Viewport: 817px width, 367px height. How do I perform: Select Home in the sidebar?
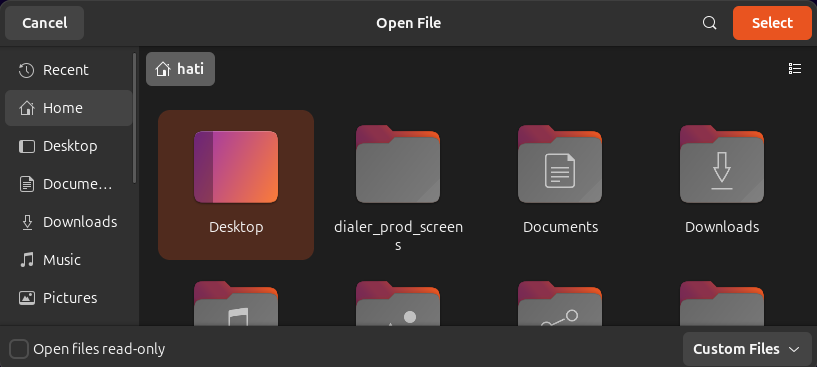69,108
